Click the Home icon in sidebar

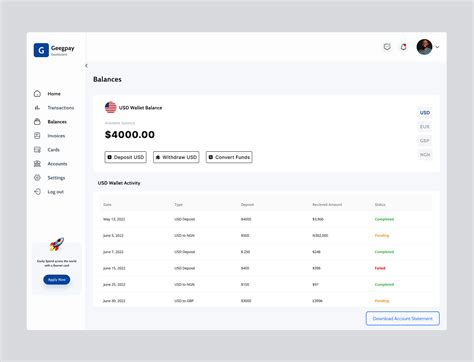click(x=37, y=94)
